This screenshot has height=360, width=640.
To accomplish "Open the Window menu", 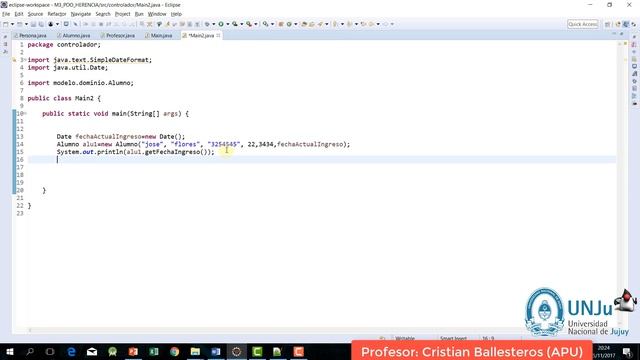I will point(157,14).
